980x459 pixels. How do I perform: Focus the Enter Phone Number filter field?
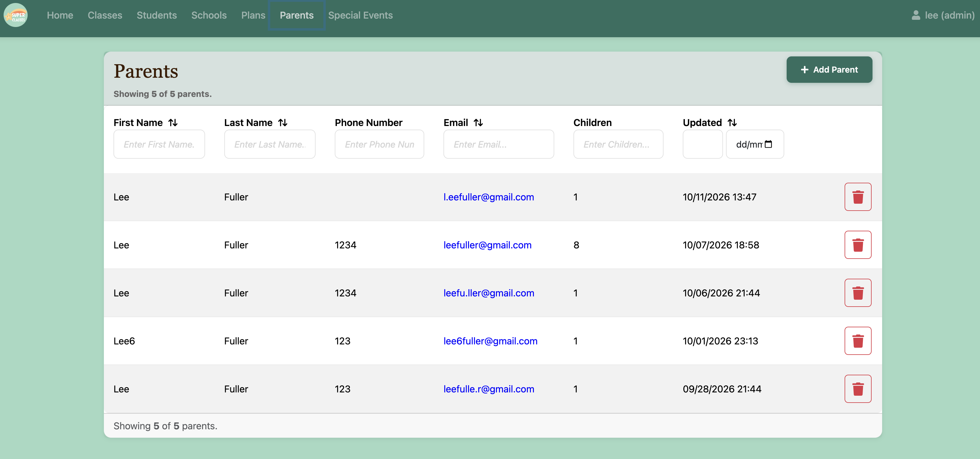coord(379,144)
